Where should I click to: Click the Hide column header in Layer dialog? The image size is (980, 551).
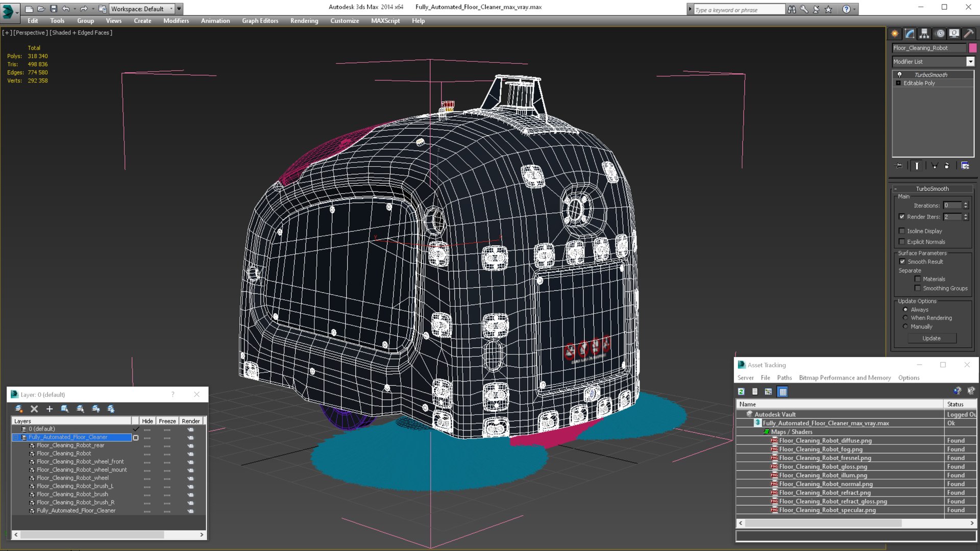pyautogui.click(x=147, y=421)
